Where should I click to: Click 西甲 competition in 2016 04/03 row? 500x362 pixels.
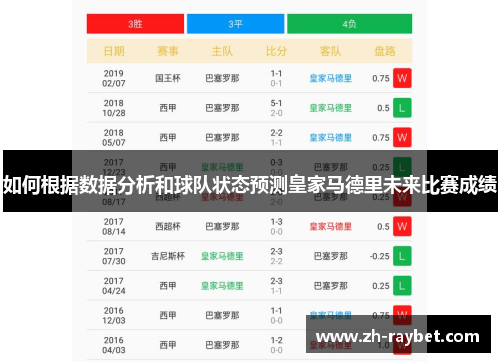(168, 345)
